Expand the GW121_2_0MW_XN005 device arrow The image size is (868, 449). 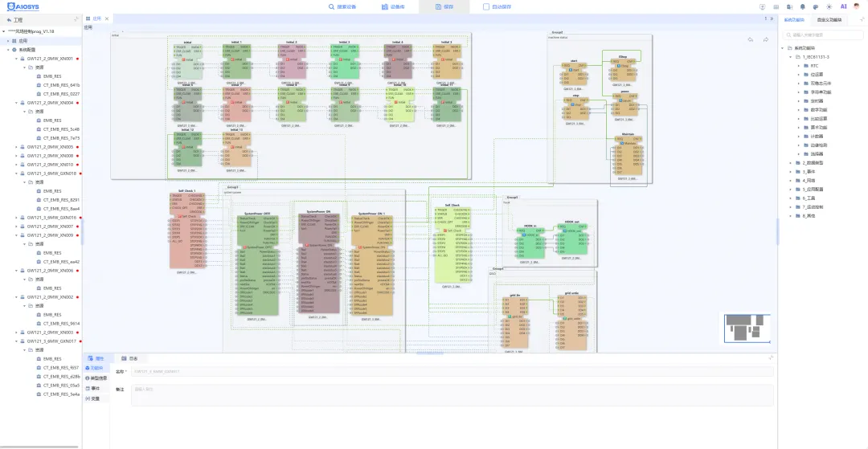coord(16,147)
